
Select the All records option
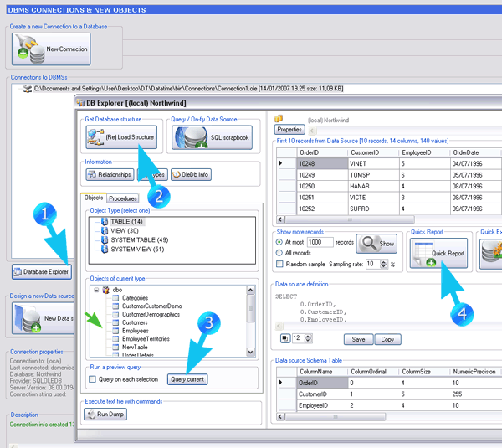pyautogui.click(x=279, y=253)
